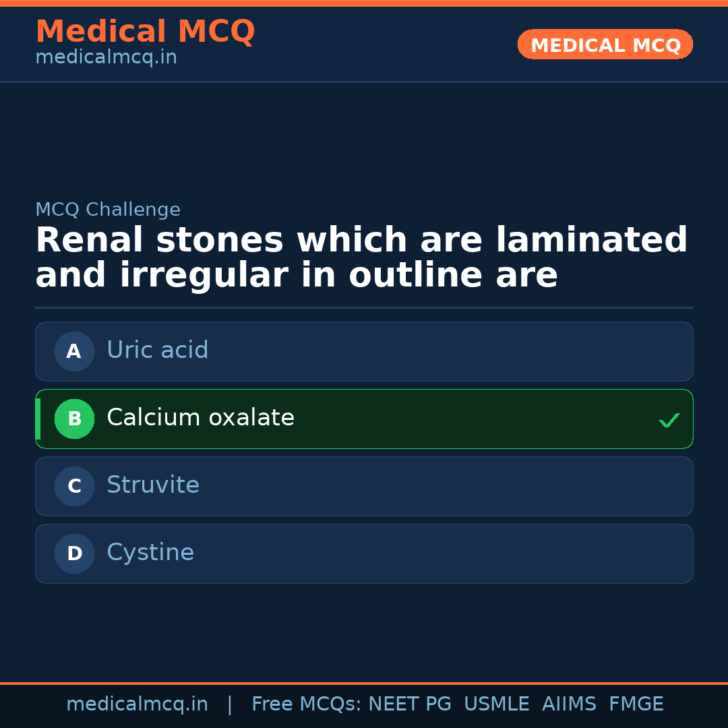Click the circular D letter badge
728x728 pixels.
pyautogui.click(x=74, y=553)
